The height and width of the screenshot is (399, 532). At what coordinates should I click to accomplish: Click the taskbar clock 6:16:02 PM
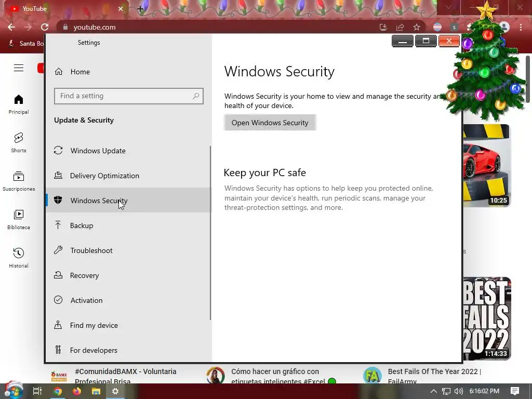tap(484, 391)
